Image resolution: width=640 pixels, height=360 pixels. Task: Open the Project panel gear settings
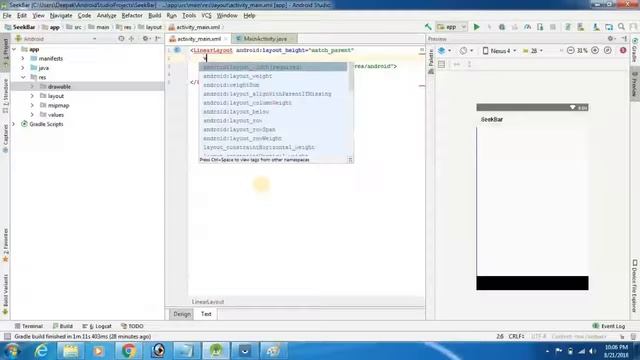(x=146, y=39)
